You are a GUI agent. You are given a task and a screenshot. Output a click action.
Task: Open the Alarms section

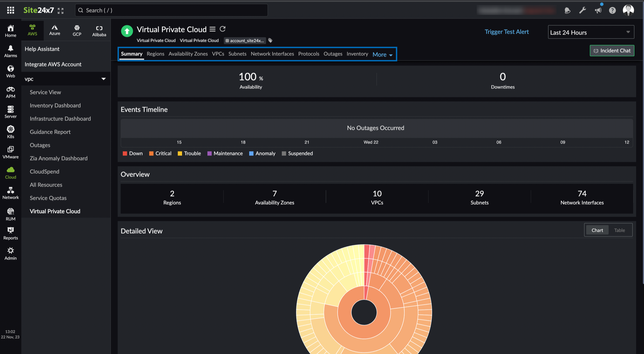[10, 51]
